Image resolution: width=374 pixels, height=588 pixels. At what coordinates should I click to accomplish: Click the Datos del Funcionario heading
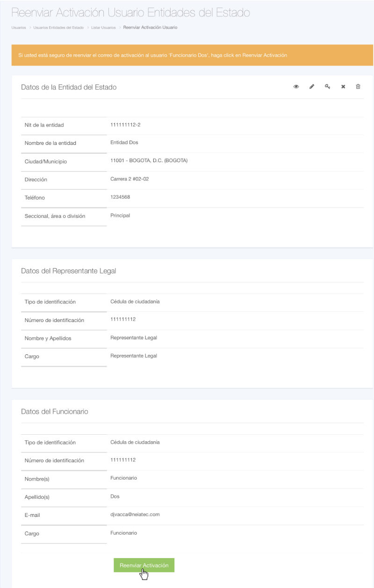pos(55,411)
